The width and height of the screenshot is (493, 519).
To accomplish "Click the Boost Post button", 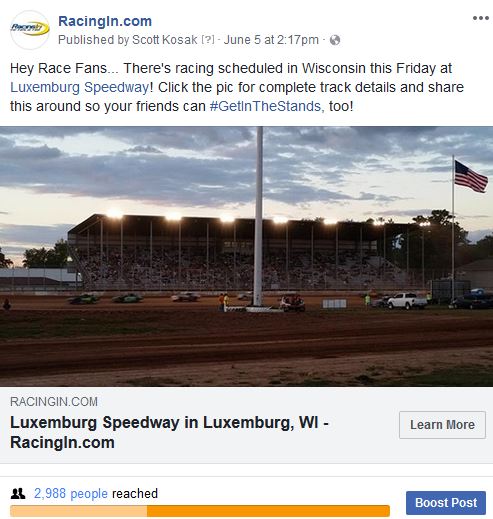I will (x=446, y=503).
